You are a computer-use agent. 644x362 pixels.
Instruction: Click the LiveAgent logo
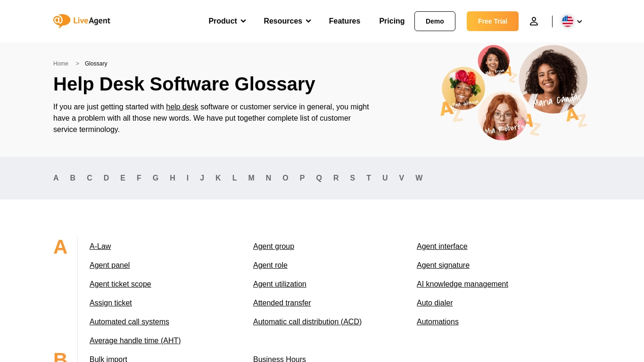click(82, 21)
